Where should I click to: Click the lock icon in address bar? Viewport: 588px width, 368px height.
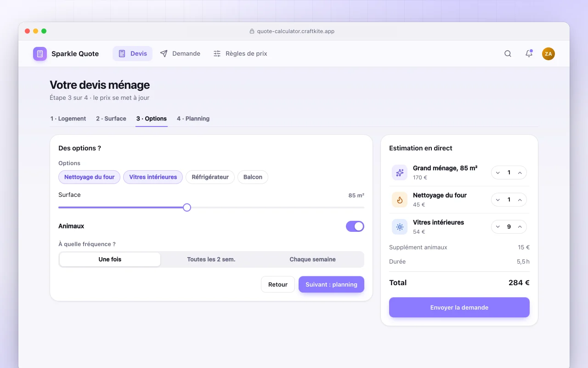pos(252,31)
